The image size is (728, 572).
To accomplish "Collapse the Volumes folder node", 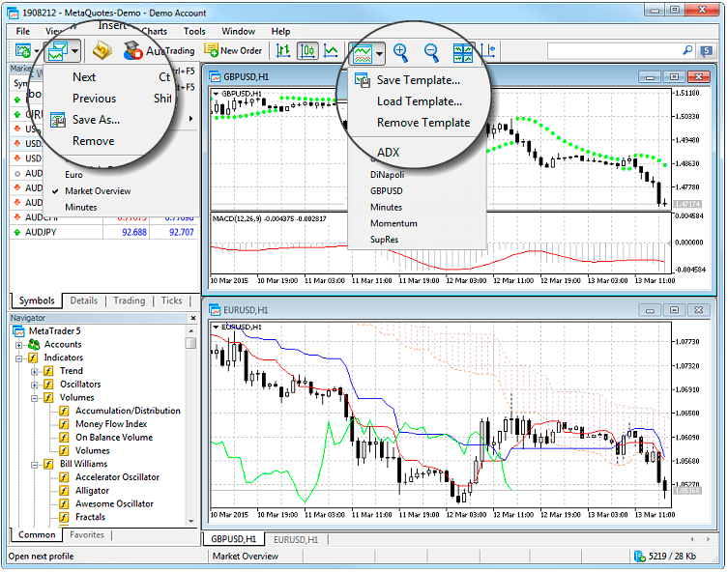I will pos(35,398).
